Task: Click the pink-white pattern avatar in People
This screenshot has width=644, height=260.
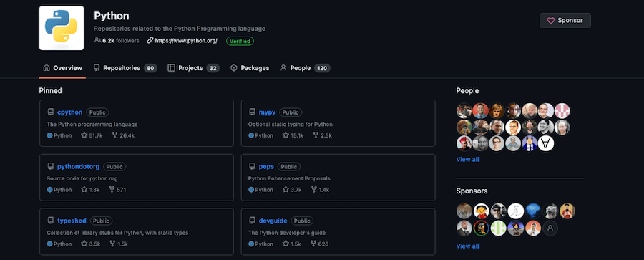Action: point(562,111)
